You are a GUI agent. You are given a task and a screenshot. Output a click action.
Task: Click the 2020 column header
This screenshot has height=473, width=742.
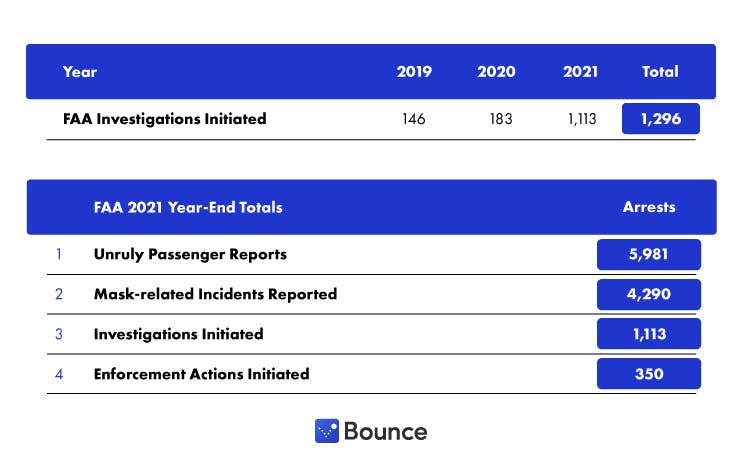pyautogui.click(x=496, y=72)
